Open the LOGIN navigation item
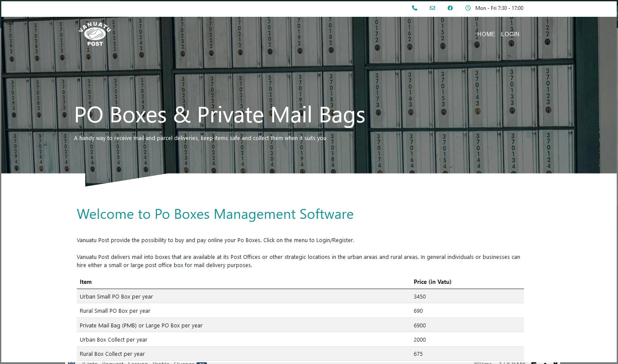 pos(510,34)
